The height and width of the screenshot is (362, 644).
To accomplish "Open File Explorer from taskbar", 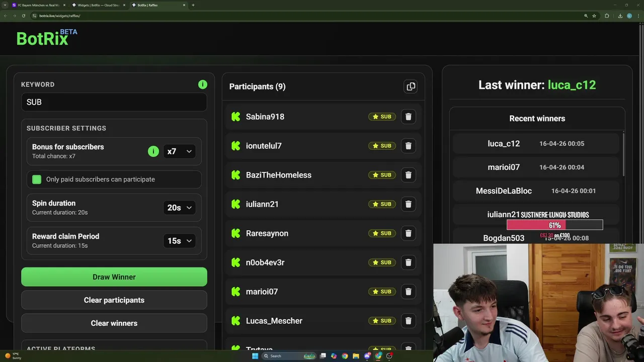I will (x=355, y=356).
